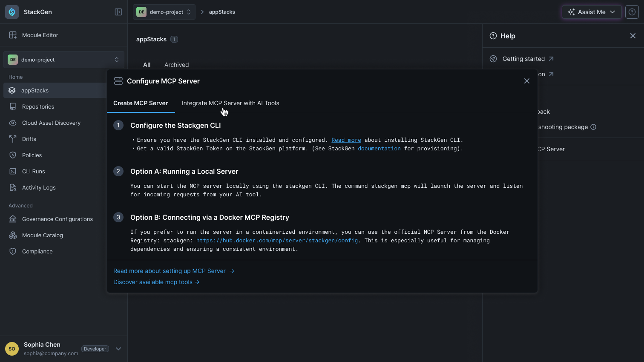644x362 pixels.
Task: Open the Module Editor
Action: [41, 35]
